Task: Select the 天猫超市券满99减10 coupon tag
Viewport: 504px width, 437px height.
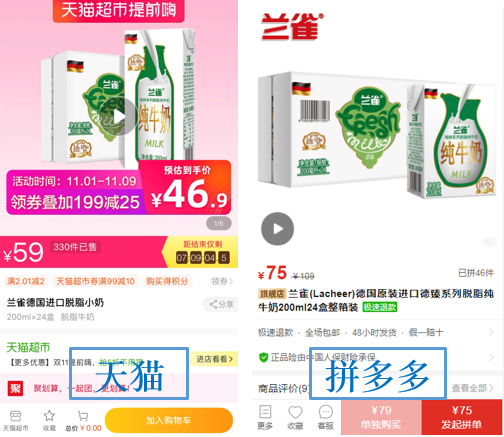Action: point(95,281)
